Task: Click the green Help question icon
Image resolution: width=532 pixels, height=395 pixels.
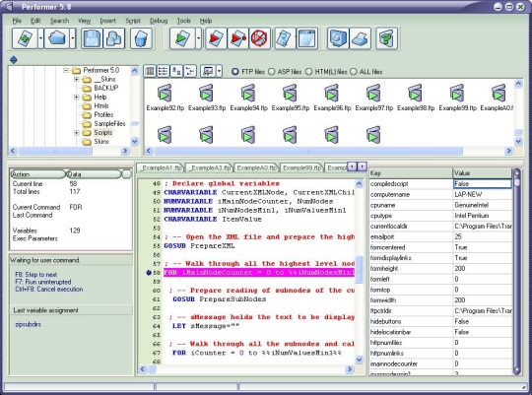Action: pyautogui.click(x=387, y=38)
